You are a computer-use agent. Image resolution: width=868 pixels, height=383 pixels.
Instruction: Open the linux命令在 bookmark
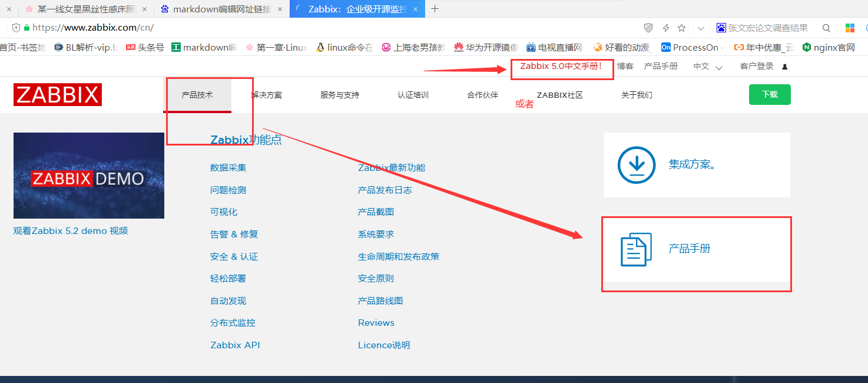click(344, 47)
